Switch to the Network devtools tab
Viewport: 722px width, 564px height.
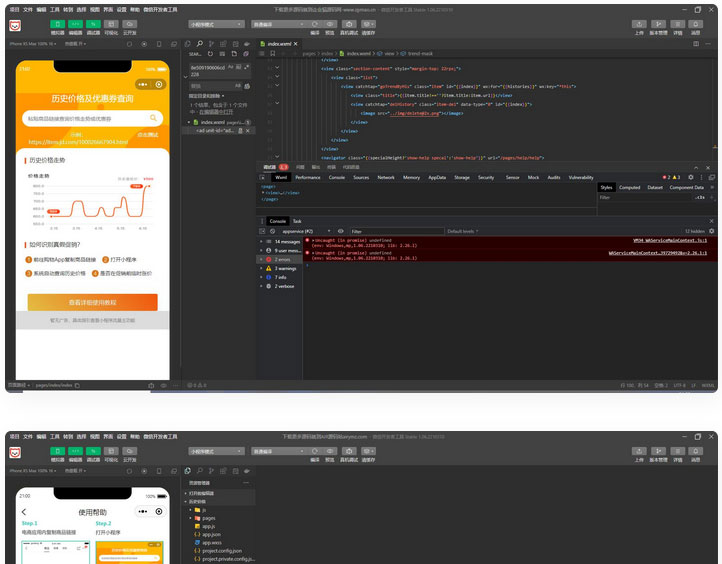point(386,177)
